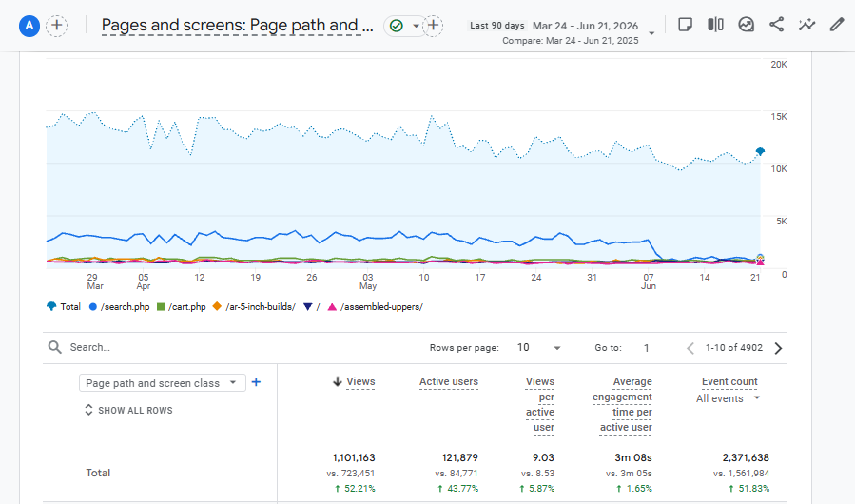Viewport: 855px width, 504px height.
Task: Click the Total endpoint marker on chart
Action: (x=760, y=151)
